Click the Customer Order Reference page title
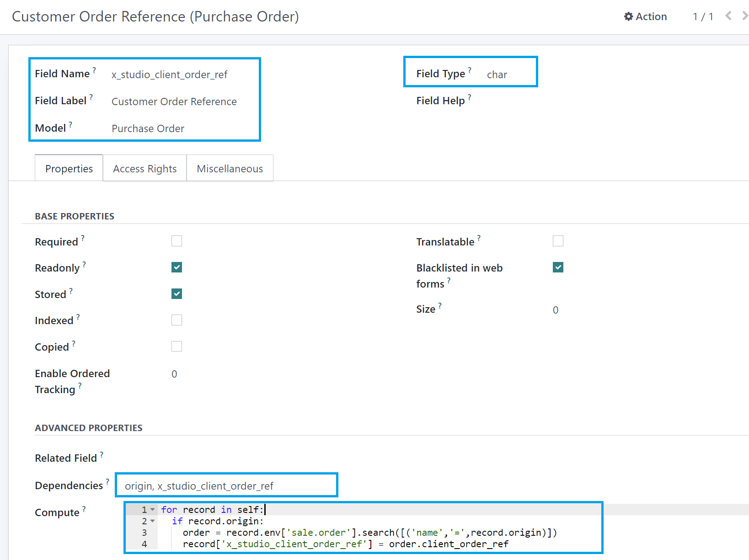The width and height of the screenshot is (749, 560). coord(155,16)
